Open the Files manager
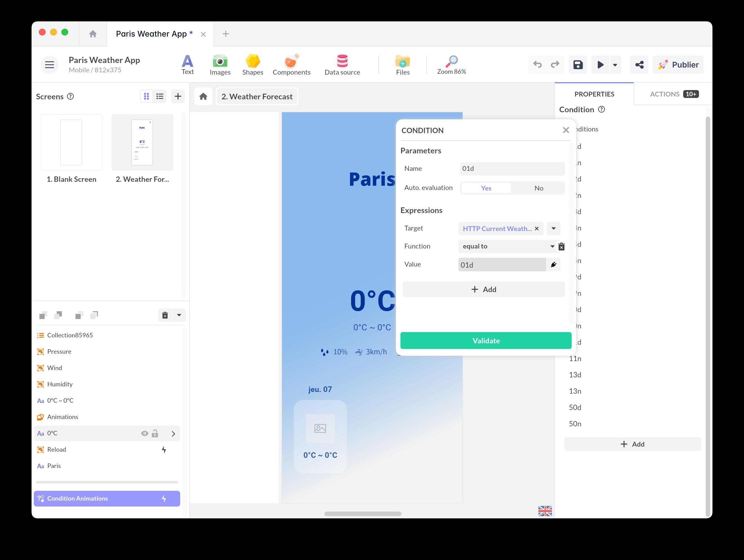Image resolution: width=744 pixels, height=560 pixels. pos(402,64)
